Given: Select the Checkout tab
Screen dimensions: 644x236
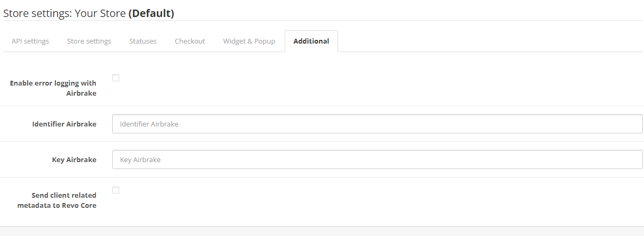Looking at the screenshot, I should pos(189,41).
